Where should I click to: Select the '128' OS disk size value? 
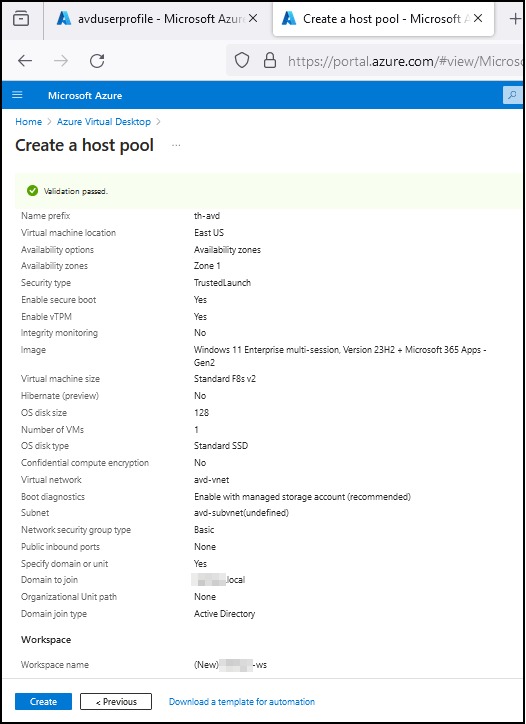pos(201,412)
